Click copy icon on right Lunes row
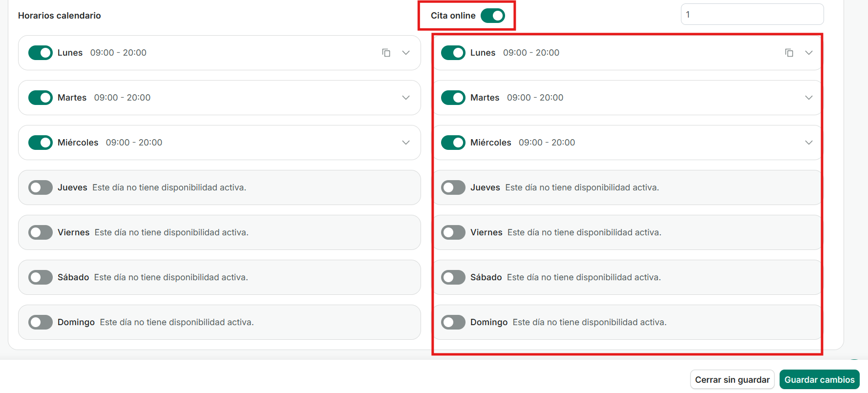The height and width of the screenshot is (393, 868). point(789,53)
